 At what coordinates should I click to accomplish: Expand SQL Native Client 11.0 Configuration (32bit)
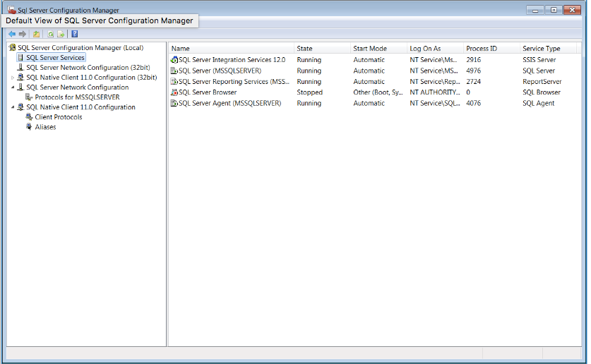[13, 78]
